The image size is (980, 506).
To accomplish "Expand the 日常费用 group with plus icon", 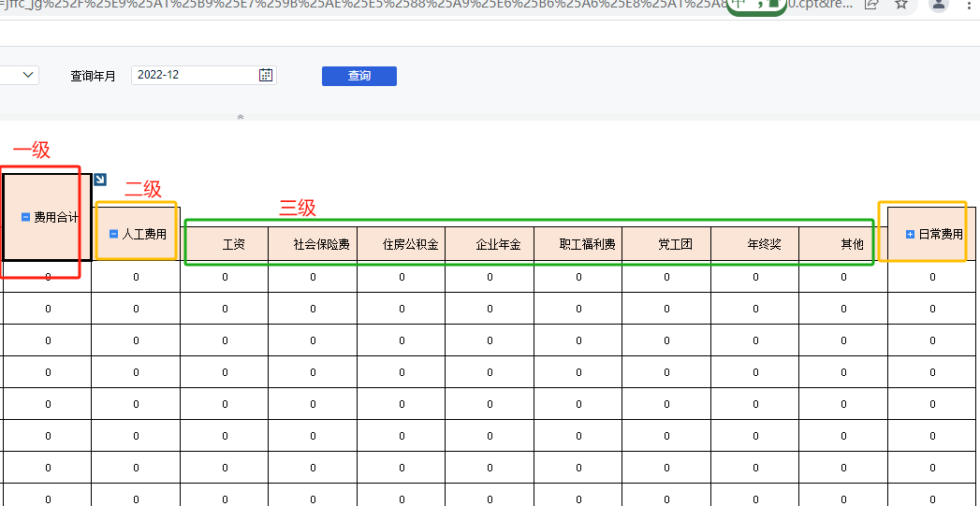I will (x=910, y=234).
